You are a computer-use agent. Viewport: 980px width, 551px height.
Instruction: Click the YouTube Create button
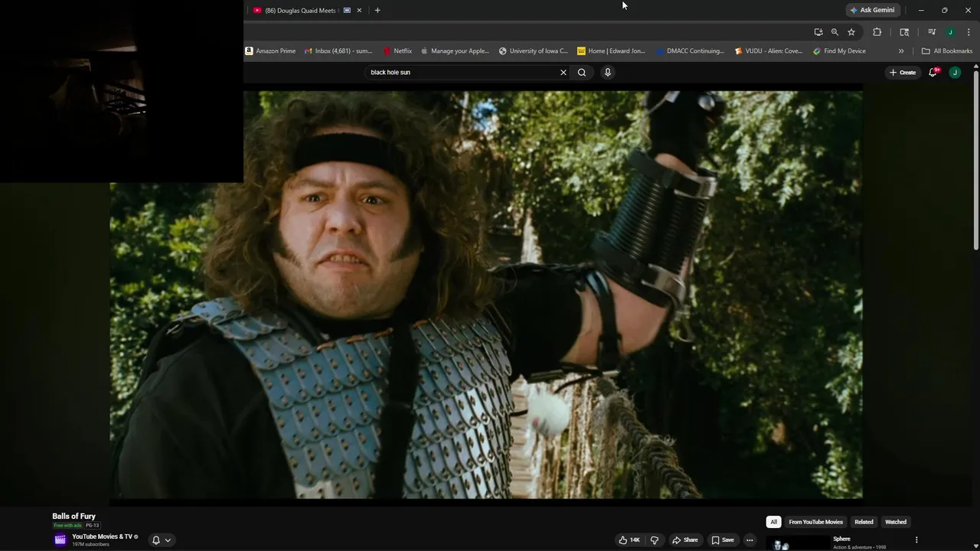point(903,73)
